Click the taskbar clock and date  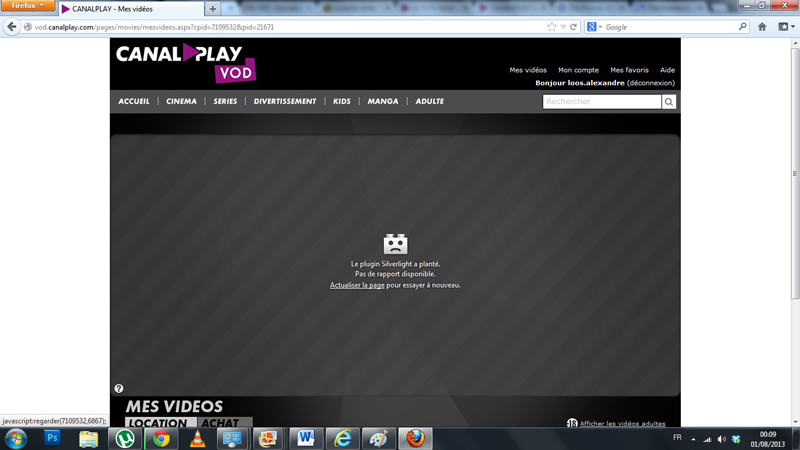coord(767,439)
